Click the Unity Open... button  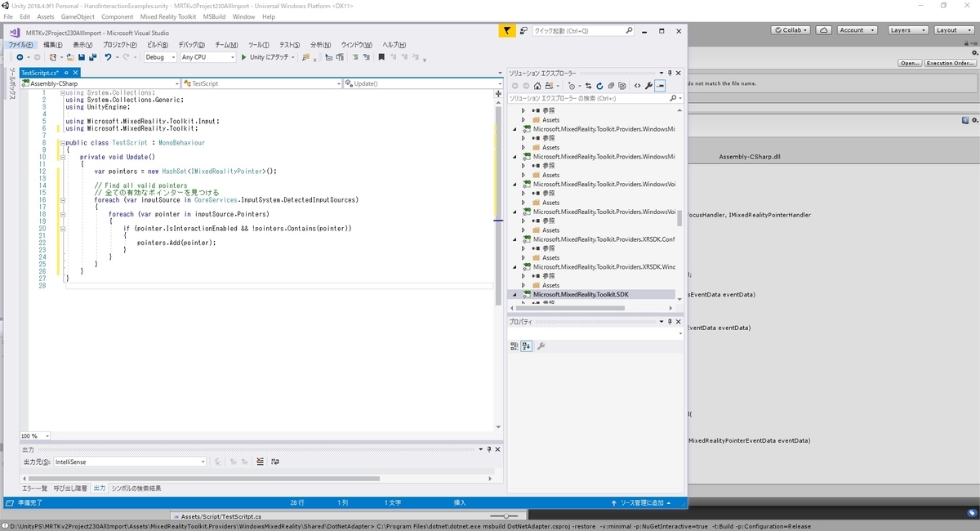910,63
